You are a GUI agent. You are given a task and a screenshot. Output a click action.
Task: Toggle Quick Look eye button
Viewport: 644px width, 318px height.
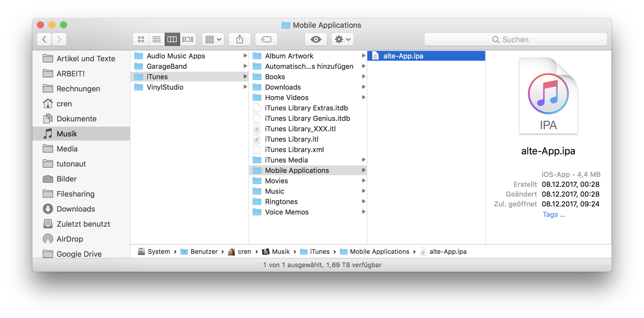[316, 39]
